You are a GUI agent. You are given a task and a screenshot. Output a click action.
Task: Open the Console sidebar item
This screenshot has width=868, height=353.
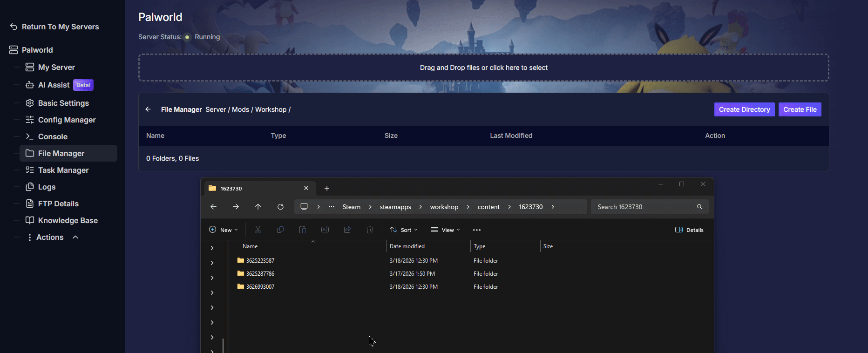pos(53,136)
